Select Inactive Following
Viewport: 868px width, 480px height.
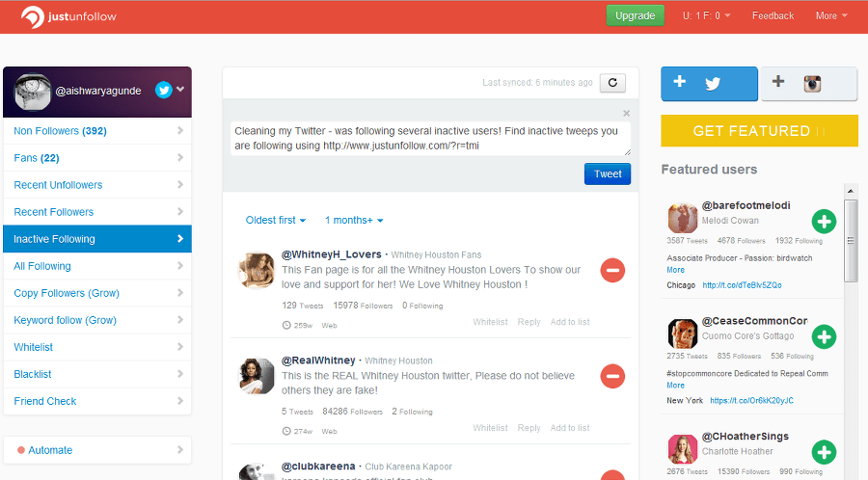point(97,239)
